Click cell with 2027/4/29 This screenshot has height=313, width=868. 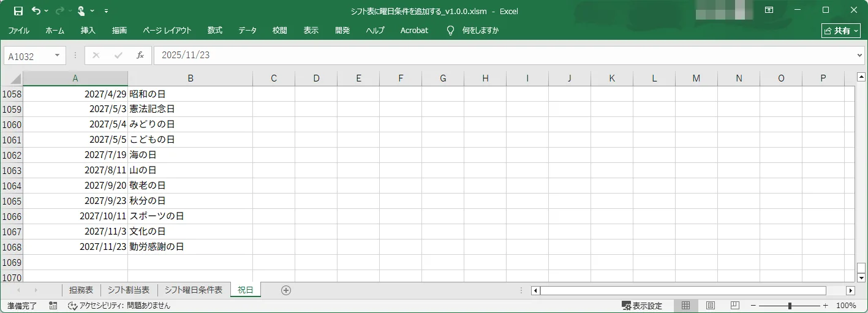pos(75,94)
